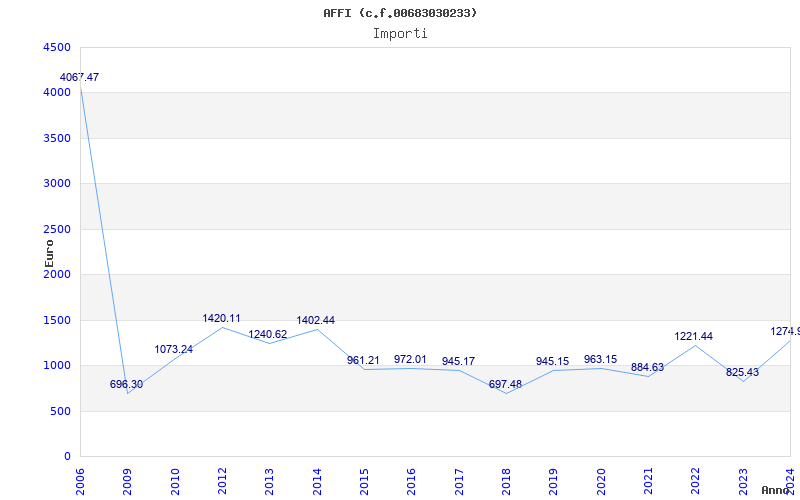Viewport: 800px width, 500px height.
Task: Click the 2021 year label
Action: (648, 482)
